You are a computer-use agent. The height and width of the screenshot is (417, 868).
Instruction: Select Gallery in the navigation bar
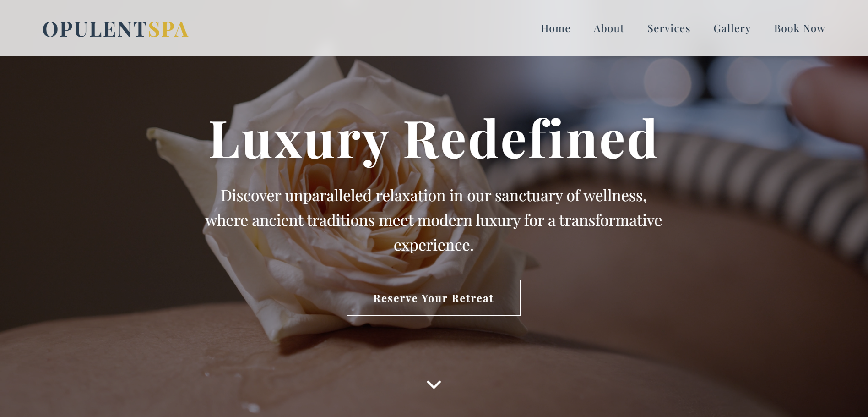point(732,28)
